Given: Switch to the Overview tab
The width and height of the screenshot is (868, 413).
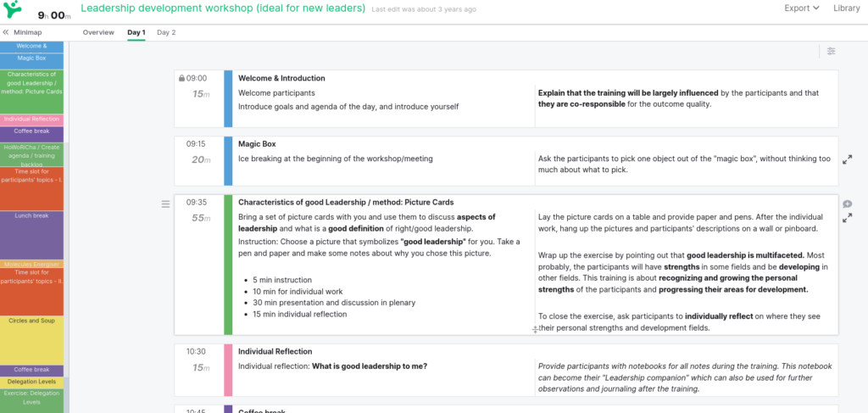Looking at the screenshot, I should coord(98,32).
